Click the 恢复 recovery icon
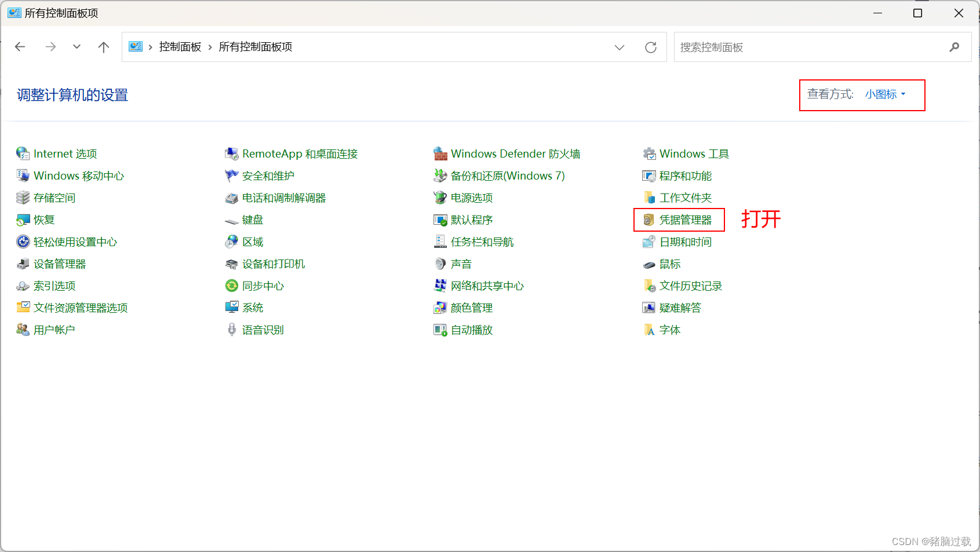This screenshot has height=552, width=980. click(23, 220)
